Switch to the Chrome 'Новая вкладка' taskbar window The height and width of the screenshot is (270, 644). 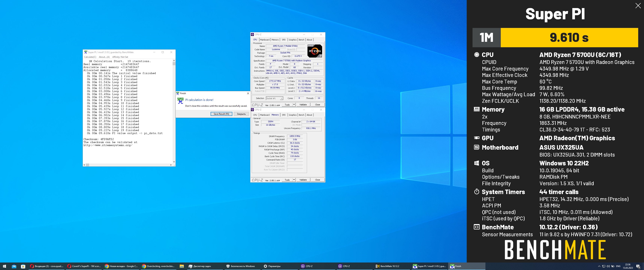[121, 266]
